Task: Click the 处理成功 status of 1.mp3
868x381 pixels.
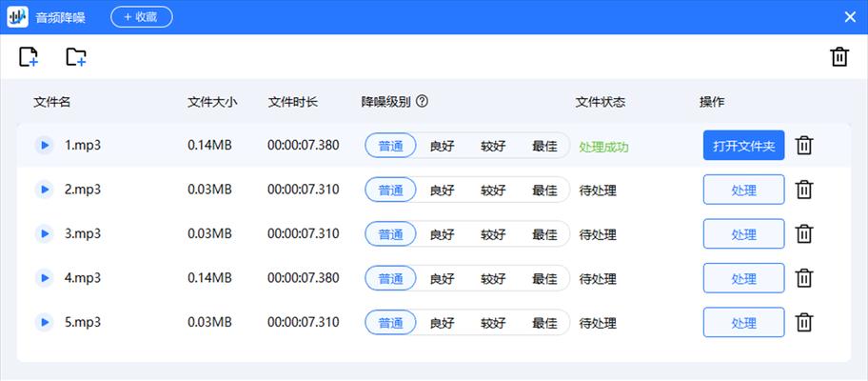Action: coord(604,147)
